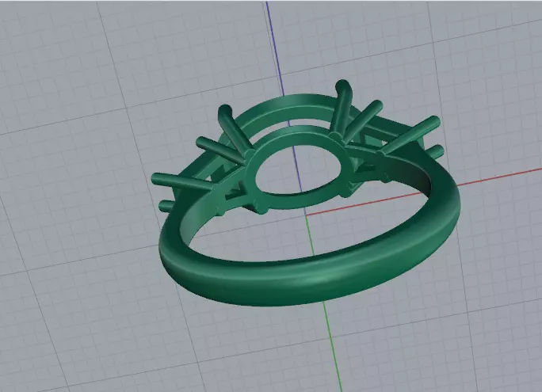The width and height of the screenshot is (542, 392).
Task: Select the oval center bezel setting
Action: click(298, 169)
